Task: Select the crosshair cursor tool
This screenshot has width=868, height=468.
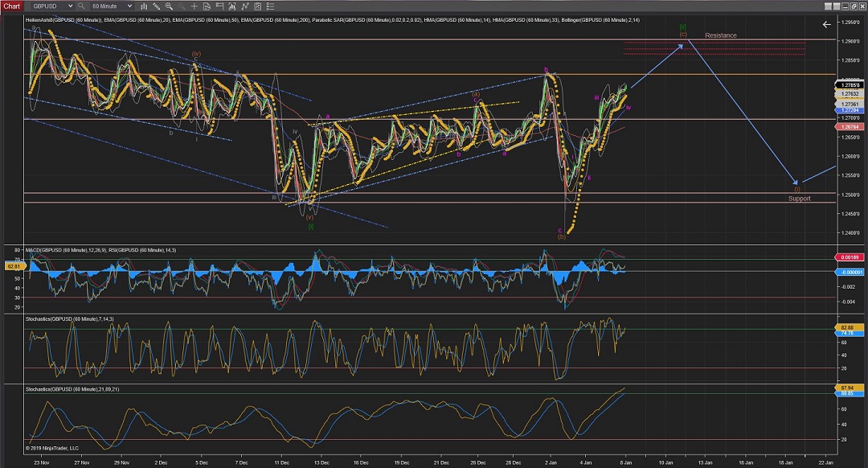Action: pos(194,6)
